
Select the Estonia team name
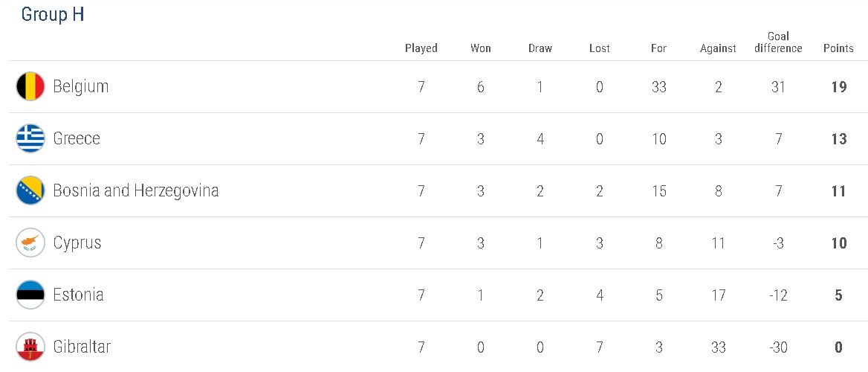[78, 295]
